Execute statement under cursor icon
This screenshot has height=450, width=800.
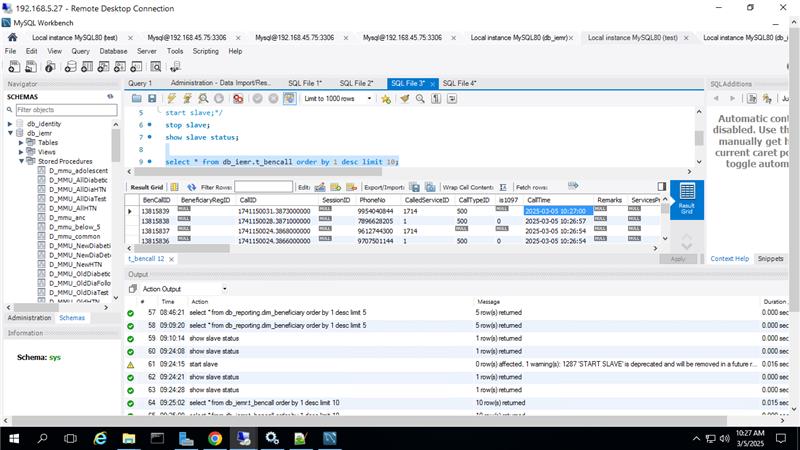[x=187, y=98]
